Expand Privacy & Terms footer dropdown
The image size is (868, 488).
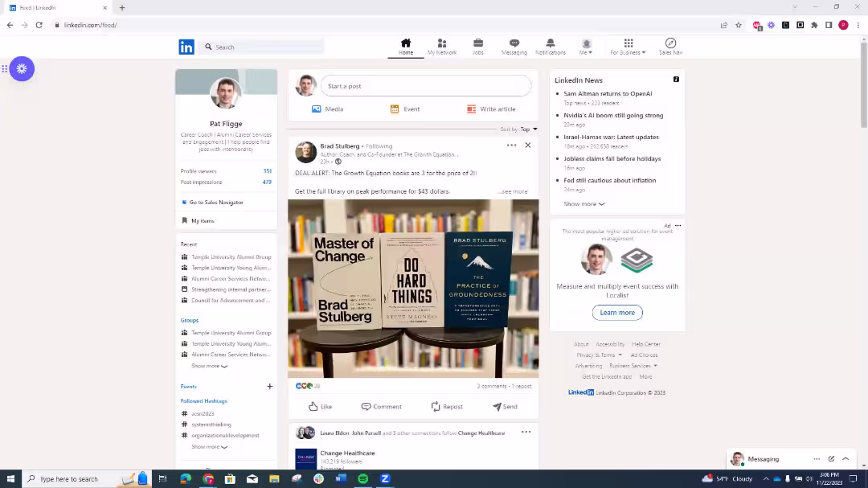(x=599, y=355)
